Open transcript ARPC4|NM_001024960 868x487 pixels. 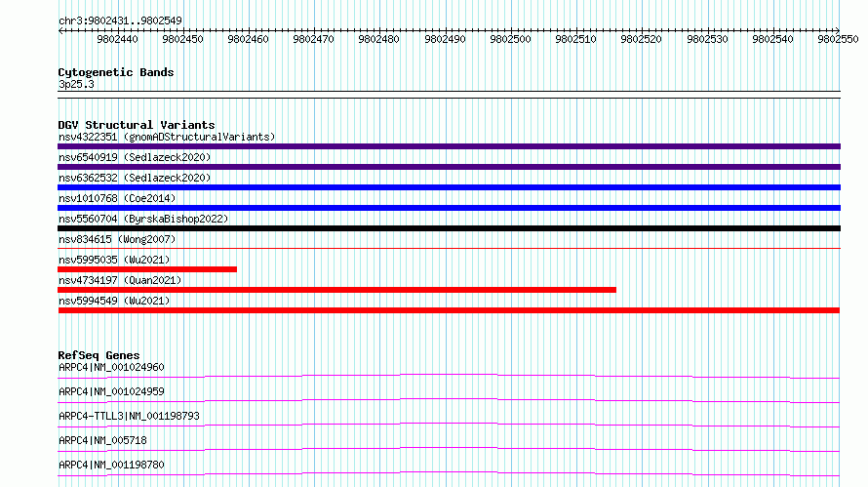[x=111, y=367]
